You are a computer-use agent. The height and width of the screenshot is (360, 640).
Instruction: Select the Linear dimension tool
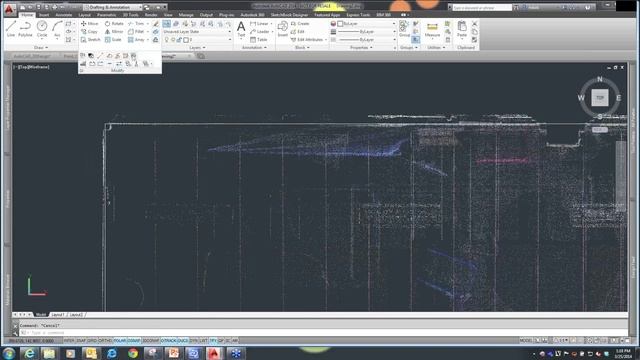[260, 24]
